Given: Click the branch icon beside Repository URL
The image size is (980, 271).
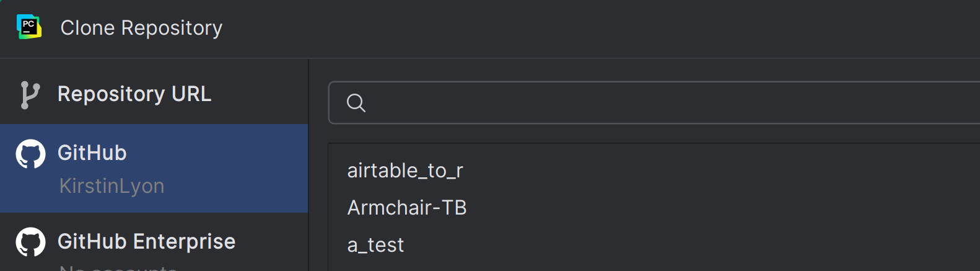Looking at the screenshot, I should (x=30, y=95).
